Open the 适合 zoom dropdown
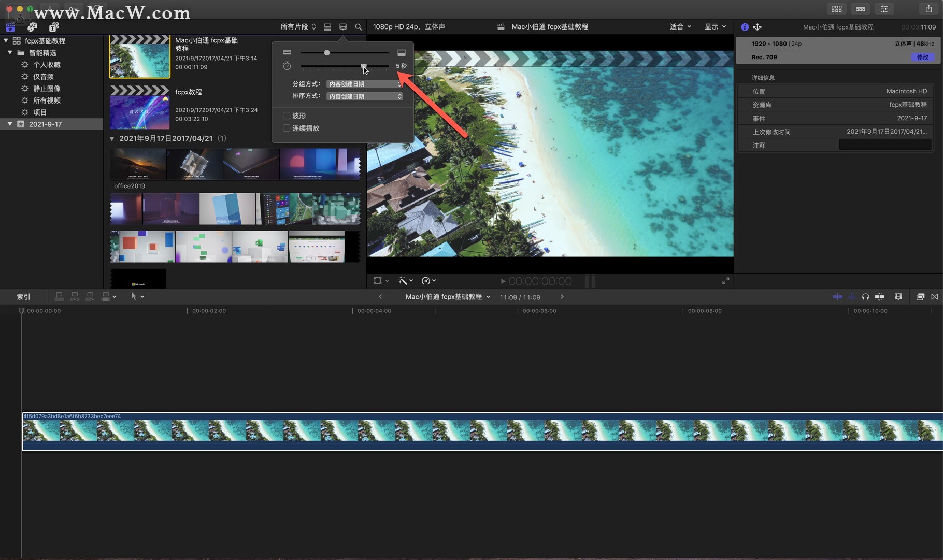This screenshot has width=943, height=560. (x=680, y=27)
